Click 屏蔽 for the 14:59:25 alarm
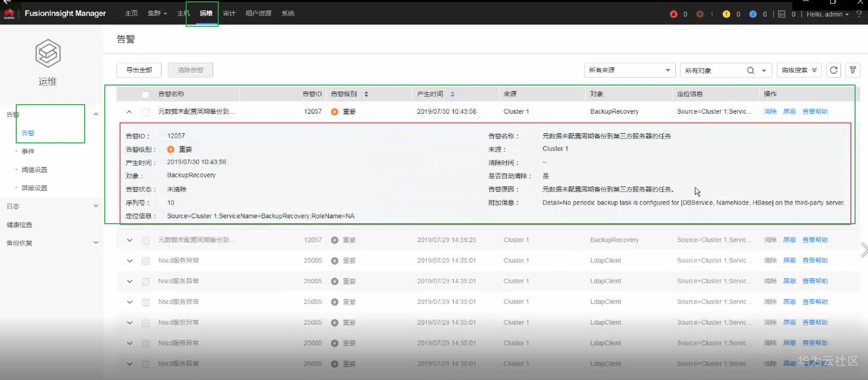868x380 pixels. pos(790,240)
